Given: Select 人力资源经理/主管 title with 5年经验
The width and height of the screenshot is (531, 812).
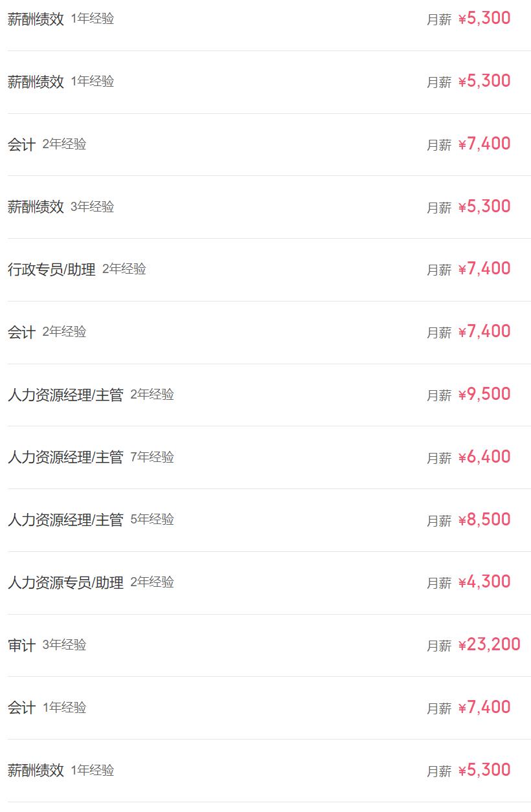Looking at the screenshot, I should [x=65, y=520].
